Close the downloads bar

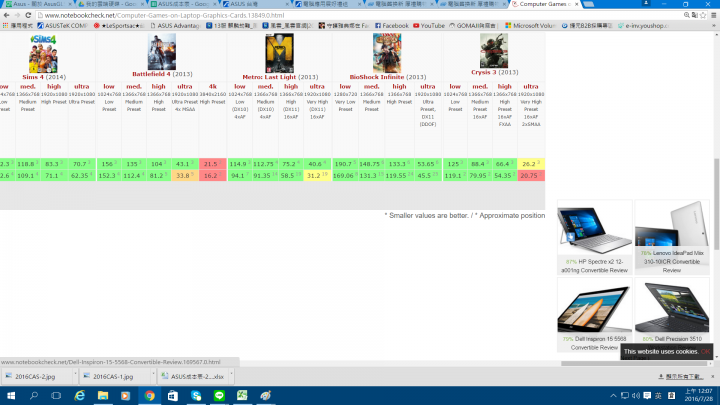click(x=713, y=377)
